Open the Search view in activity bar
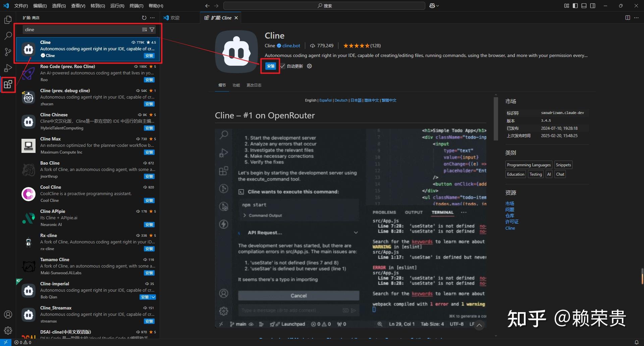The height and width of the screenshot is (346, 644). pos(8,36)
